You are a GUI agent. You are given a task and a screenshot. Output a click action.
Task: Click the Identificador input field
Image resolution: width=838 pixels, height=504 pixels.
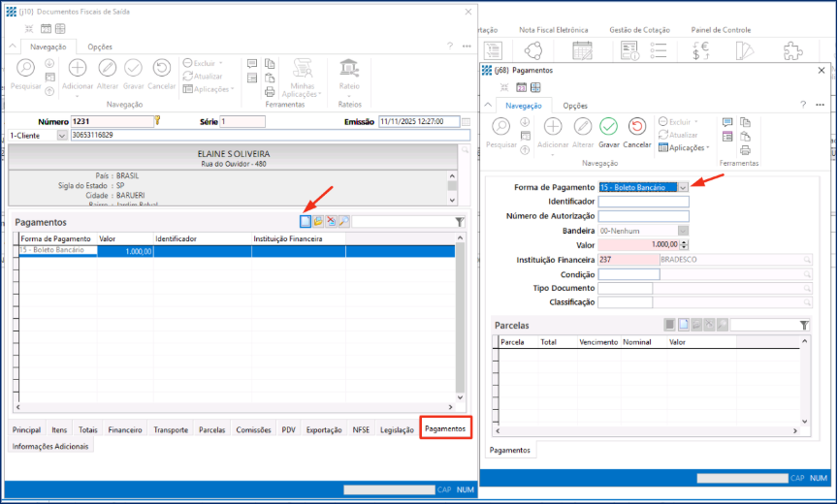click(x=643, y=202)
